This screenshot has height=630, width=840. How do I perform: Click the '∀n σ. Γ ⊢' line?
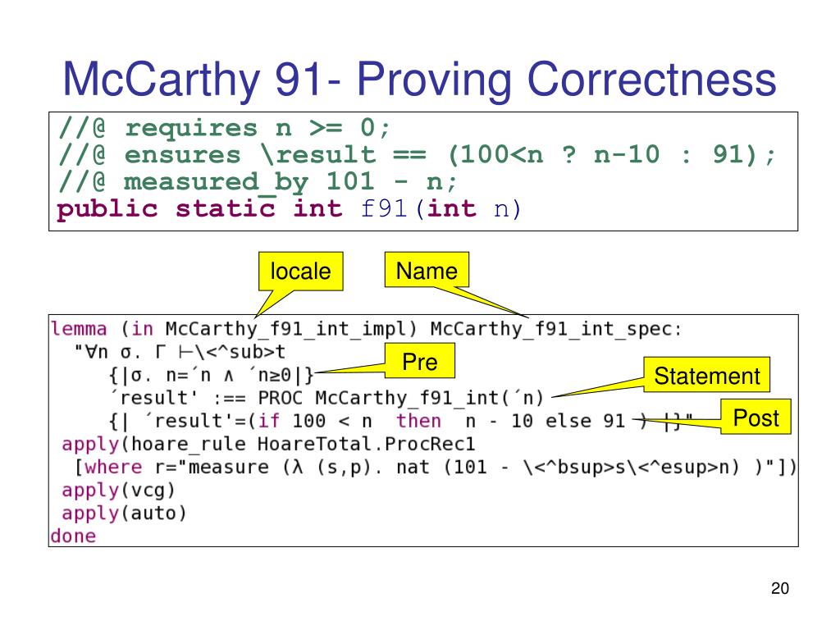click(x=180, y=352)
